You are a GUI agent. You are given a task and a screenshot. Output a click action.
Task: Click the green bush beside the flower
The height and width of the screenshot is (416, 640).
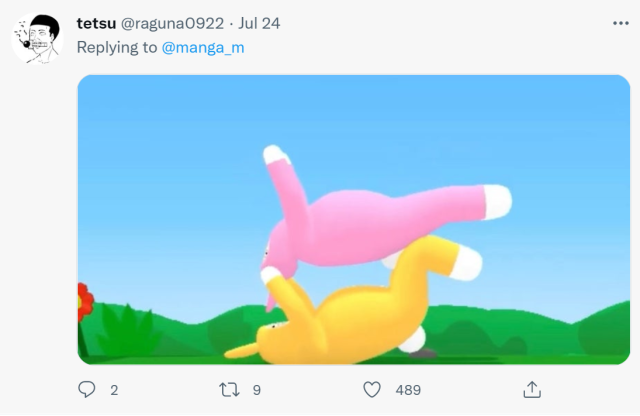125,330
